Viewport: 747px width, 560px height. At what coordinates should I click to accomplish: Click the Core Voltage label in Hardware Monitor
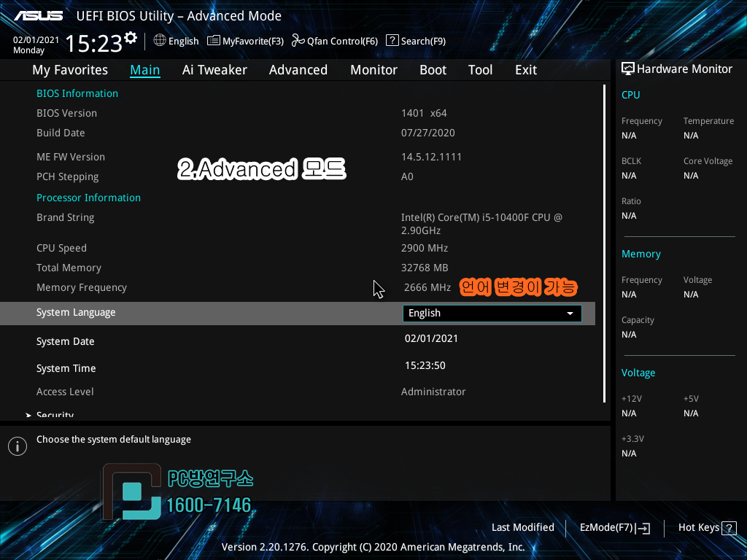click(x=708, y=161)
